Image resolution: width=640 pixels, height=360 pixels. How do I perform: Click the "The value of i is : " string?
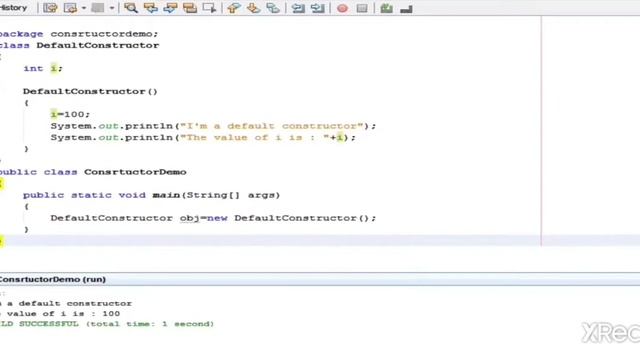point(255,138)
